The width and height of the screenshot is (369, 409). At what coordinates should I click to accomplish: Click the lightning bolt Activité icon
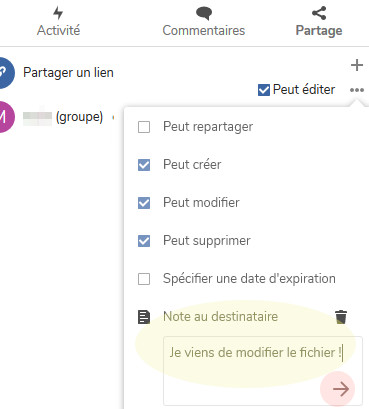pos(58,13)
